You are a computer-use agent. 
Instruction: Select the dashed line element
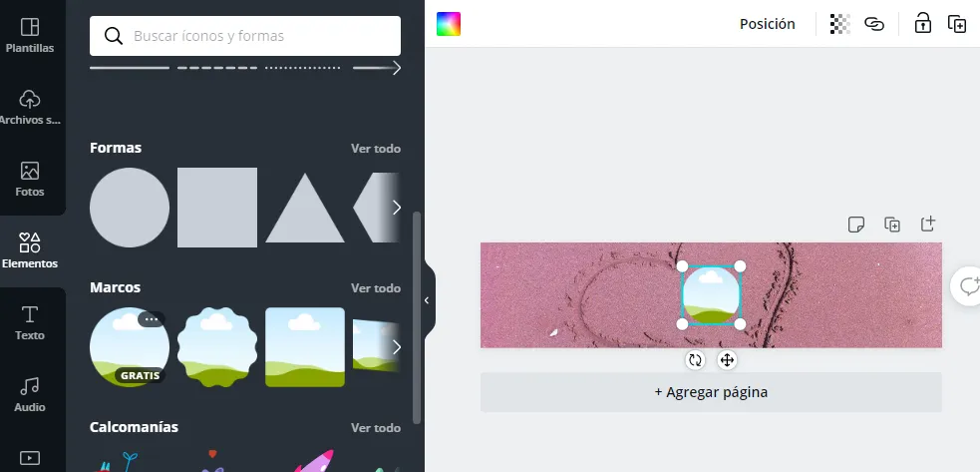(217, 68)
